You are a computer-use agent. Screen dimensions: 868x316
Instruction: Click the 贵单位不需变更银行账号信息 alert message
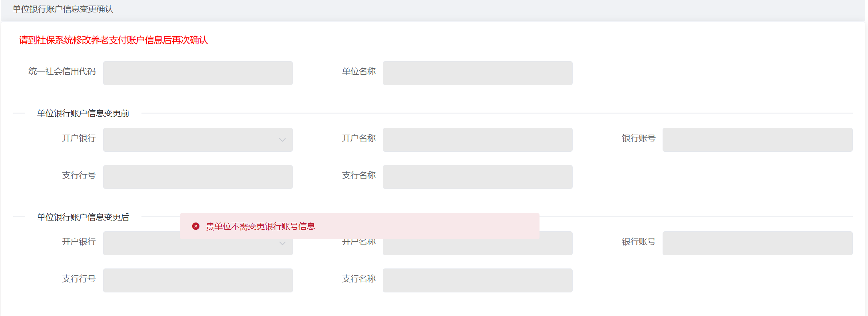[x=260, y=227]
